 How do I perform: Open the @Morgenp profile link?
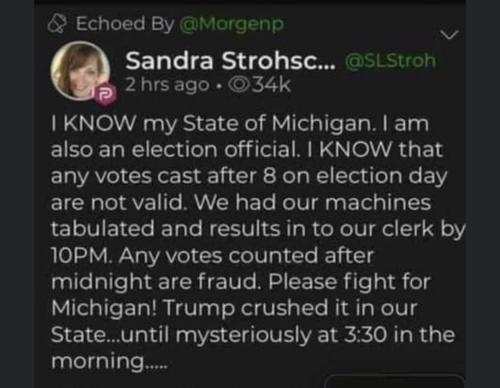[232, 24]
